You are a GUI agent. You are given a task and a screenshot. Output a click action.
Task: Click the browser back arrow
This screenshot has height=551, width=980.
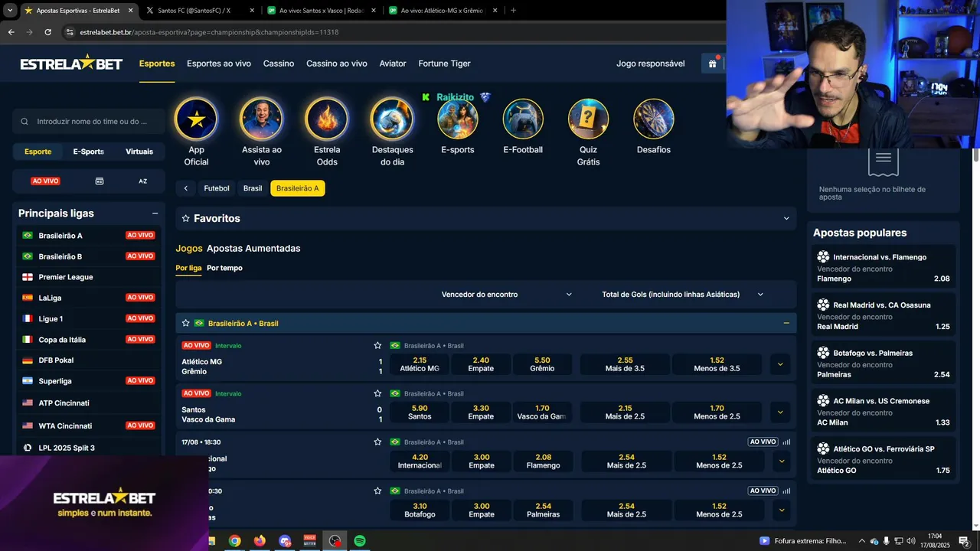tap(11, 32)
